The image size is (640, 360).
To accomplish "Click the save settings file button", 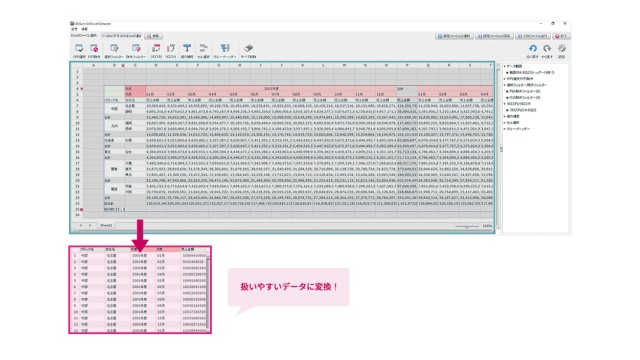I will click(x=494, y=36).
